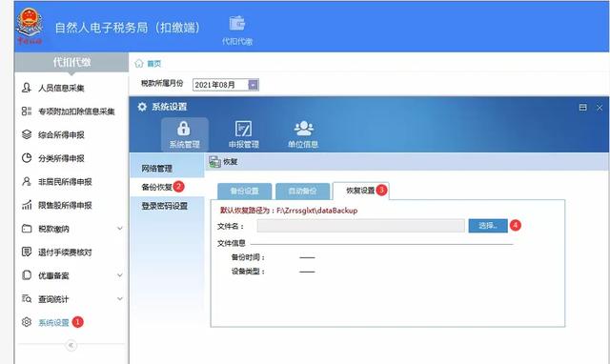Switch to the 恢复设置 tab
Image resolution: width=610 pixels, height=364 pixels.
(x=360, y=191)
